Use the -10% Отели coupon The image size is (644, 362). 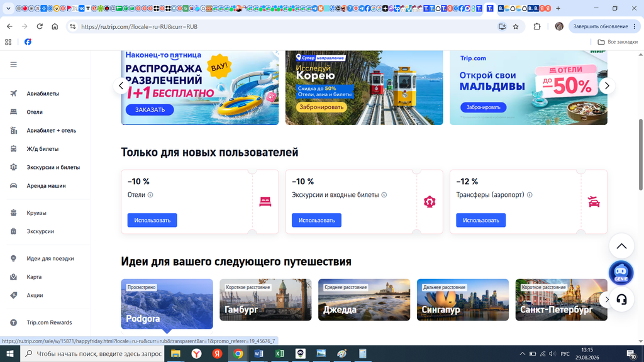(152, 221)
